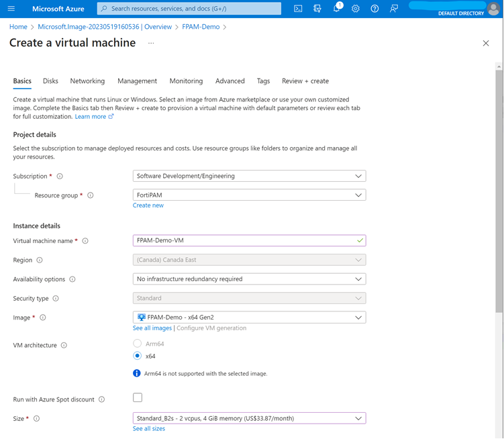The height and width of the screenshot is (439, 504).
Task: Switch to the Advanced tab
Action: (x=230, y=81)
